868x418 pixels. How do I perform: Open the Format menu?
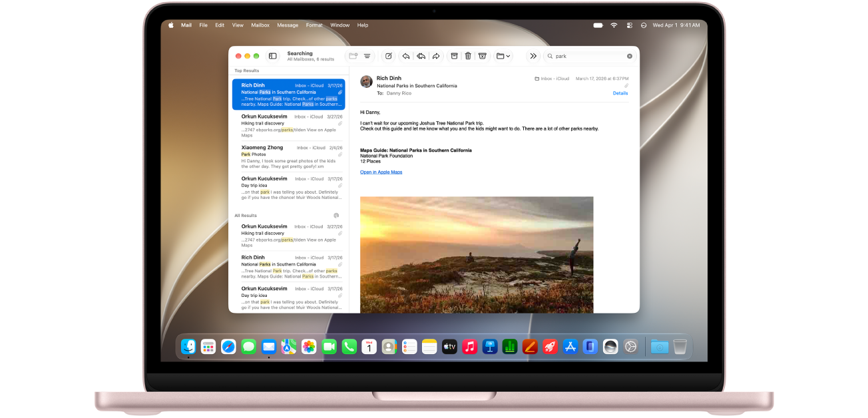314,25
